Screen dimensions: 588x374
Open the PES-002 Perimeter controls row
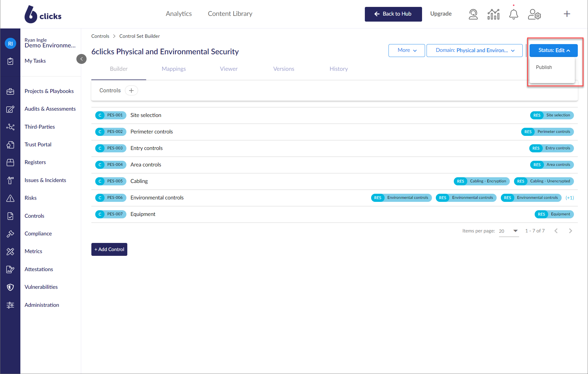tap(335, 132)
